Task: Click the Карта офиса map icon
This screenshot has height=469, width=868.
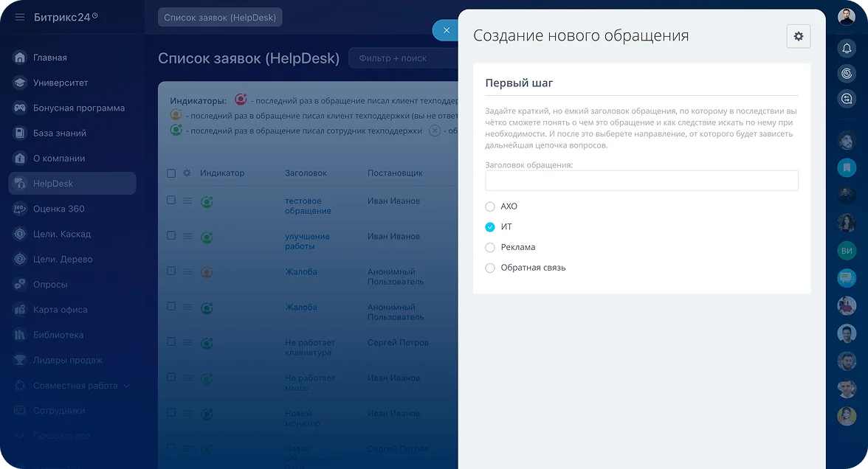Action: [20, 310]
